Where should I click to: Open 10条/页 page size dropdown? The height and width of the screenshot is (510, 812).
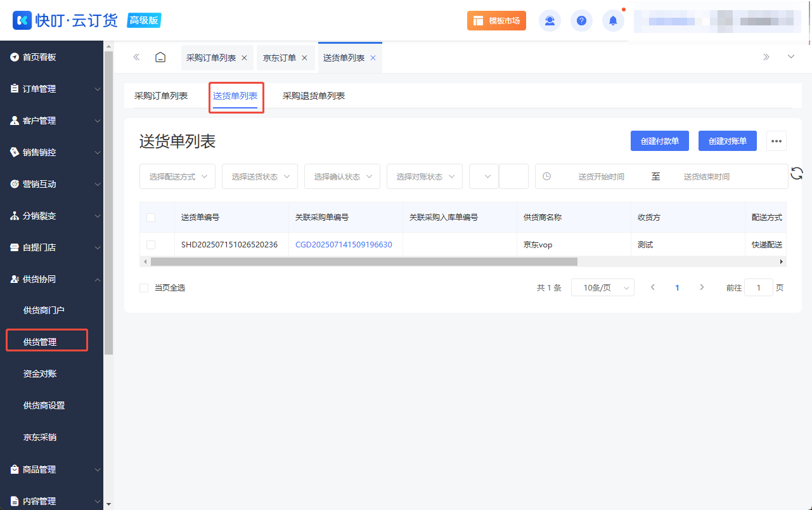pos(603,287)
